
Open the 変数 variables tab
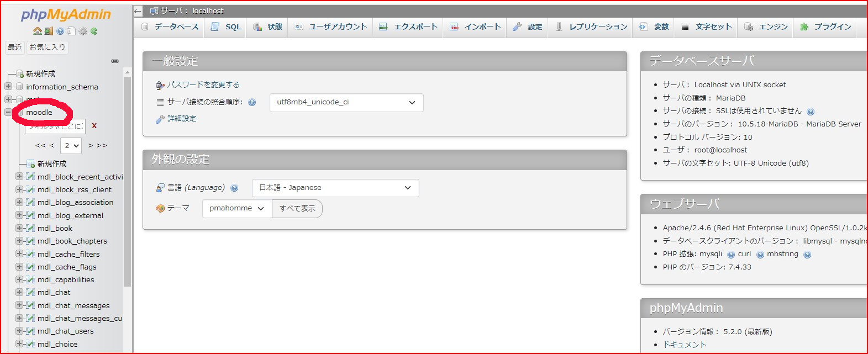click(654, 27)
